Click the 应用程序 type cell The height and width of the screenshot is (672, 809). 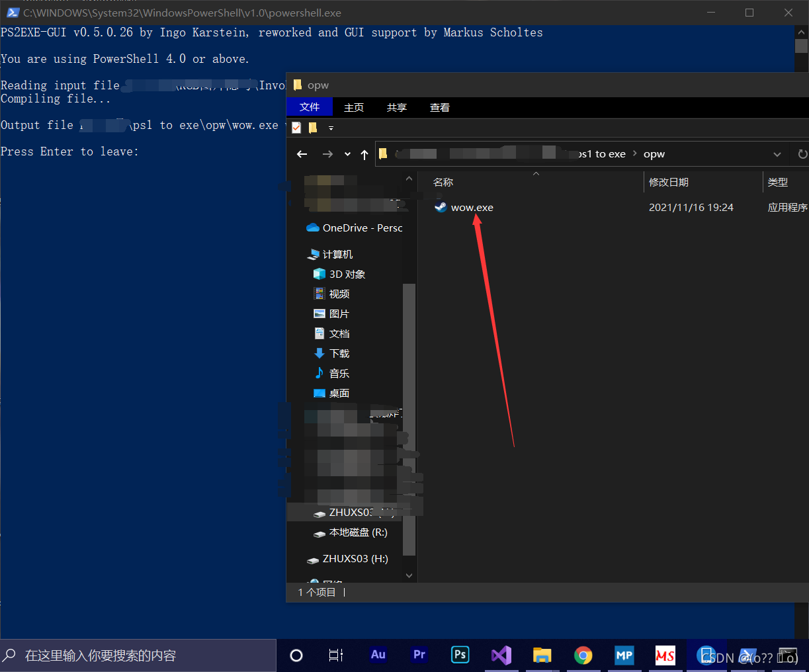(x=787, y=208)
